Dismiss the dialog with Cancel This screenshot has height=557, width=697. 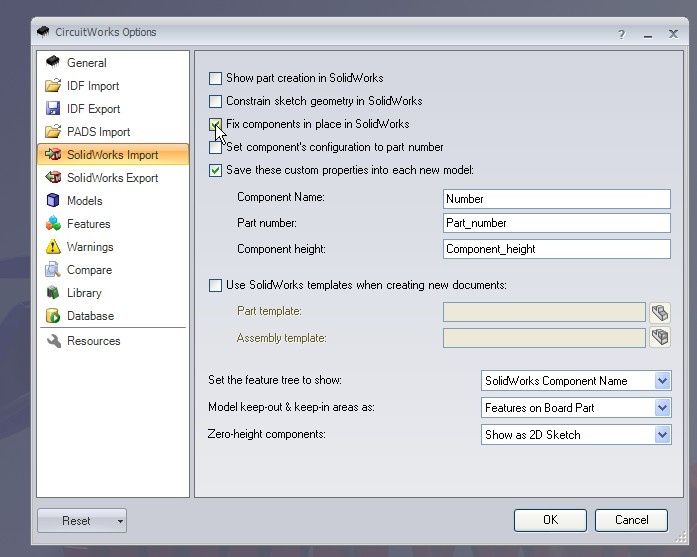[631, 520]
